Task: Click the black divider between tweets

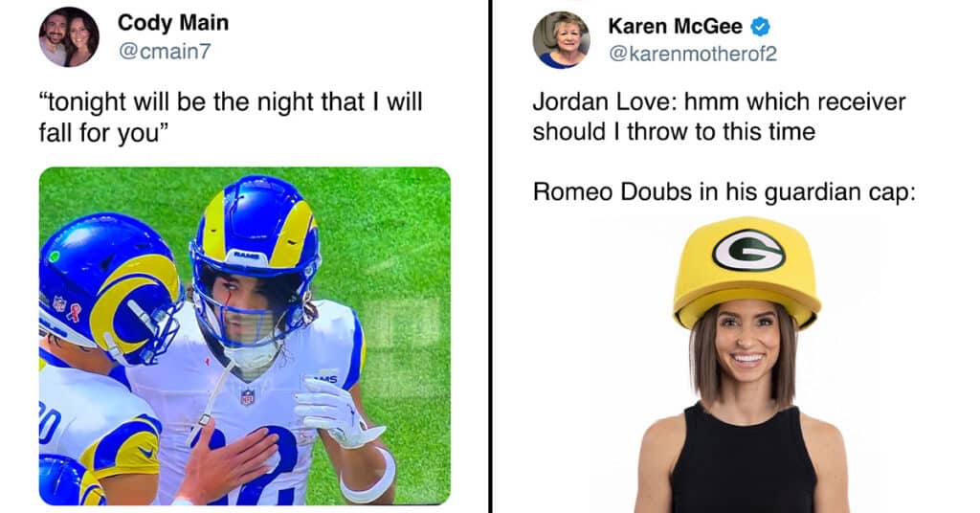Action: click(x=491, y=256)
